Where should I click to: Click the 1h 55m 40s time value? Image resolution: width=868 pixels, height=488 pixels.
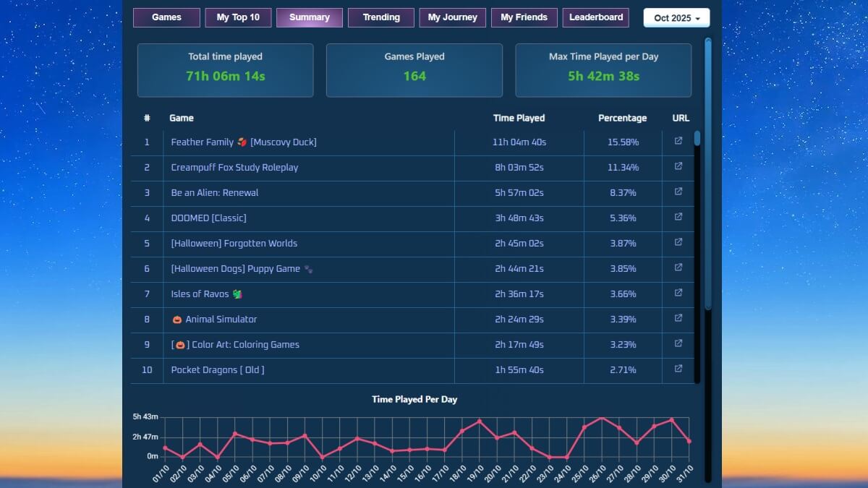coord(519,370)
